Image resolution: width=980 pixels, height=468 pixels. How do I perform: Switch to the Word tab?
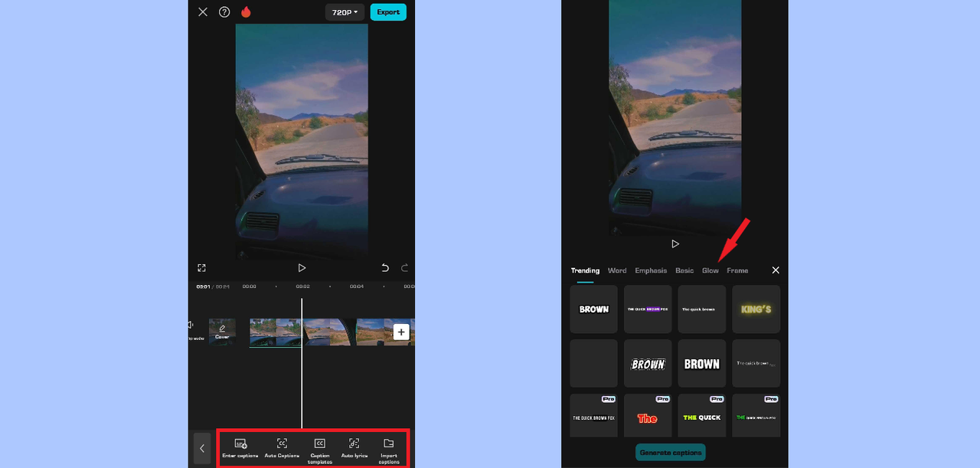(617, 270)
